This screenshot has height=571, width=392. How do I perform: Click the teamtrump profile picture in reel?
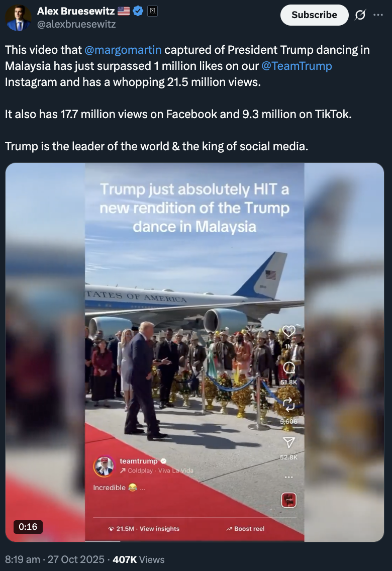coord(104,466)
